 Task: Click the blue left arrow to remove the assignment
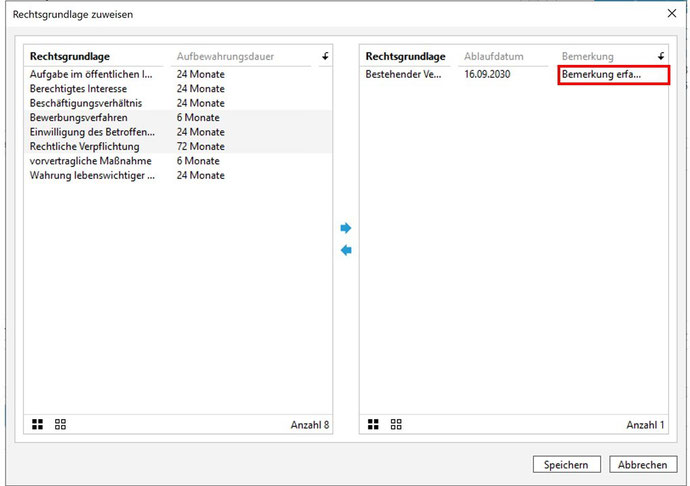[x=346, y=250]
